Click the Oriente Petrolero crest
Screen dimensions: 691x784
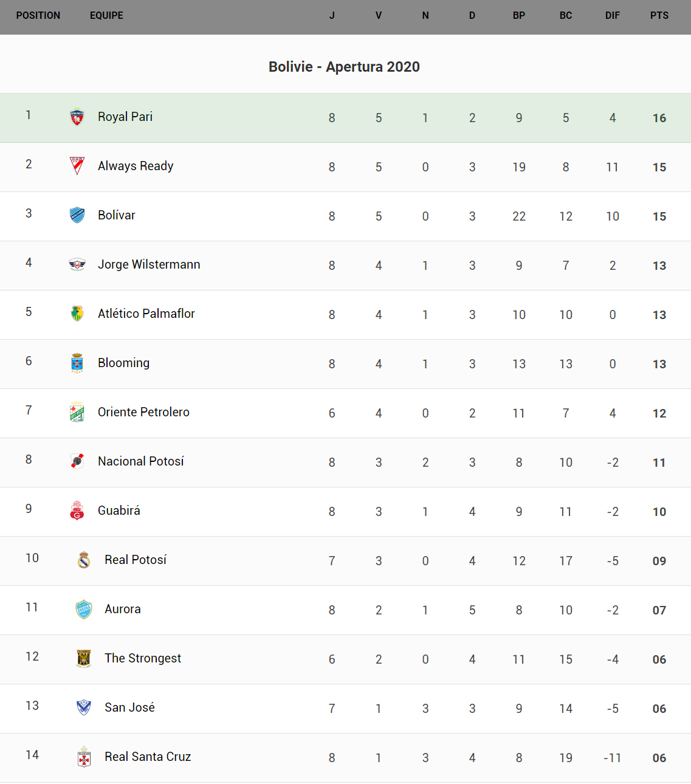click(77, 412)
